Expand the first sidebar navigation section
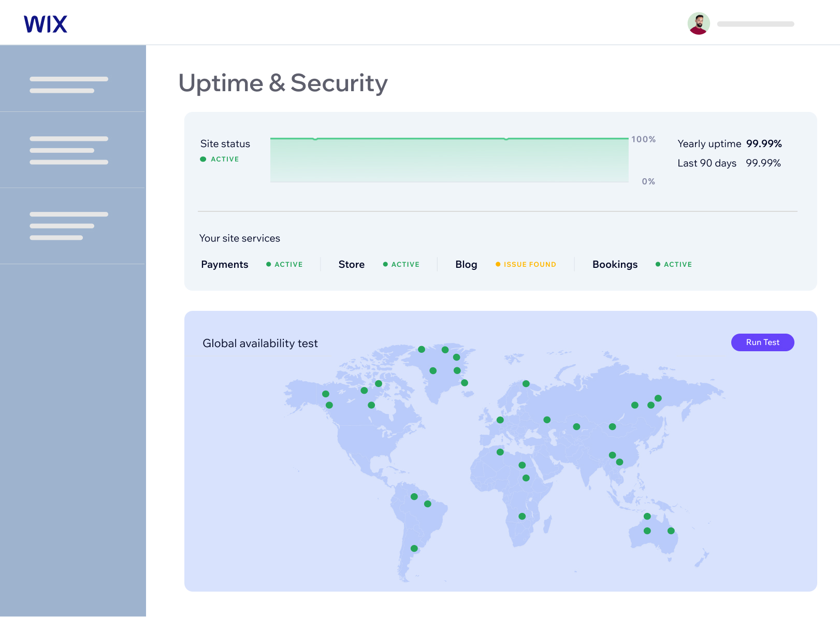840x617 pixels. 69,84
